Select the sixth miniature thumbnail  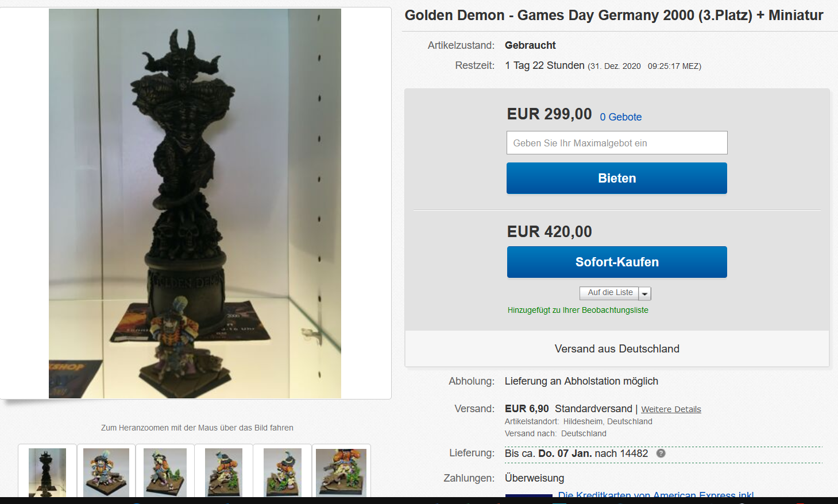point(341,472)
